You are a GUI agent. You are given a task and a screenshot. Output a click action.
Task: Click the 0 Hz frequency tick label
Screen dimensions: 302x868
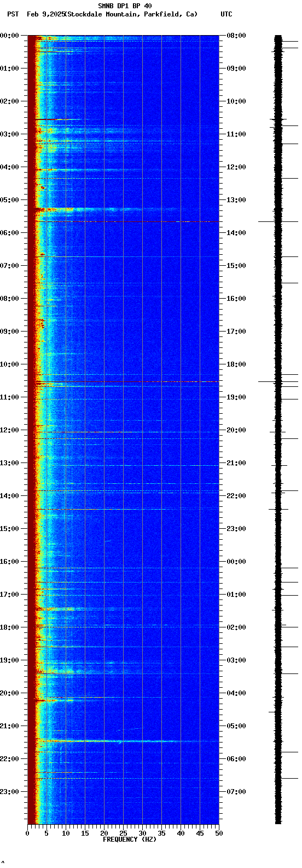pyautogui.click(x=27, y=833)
